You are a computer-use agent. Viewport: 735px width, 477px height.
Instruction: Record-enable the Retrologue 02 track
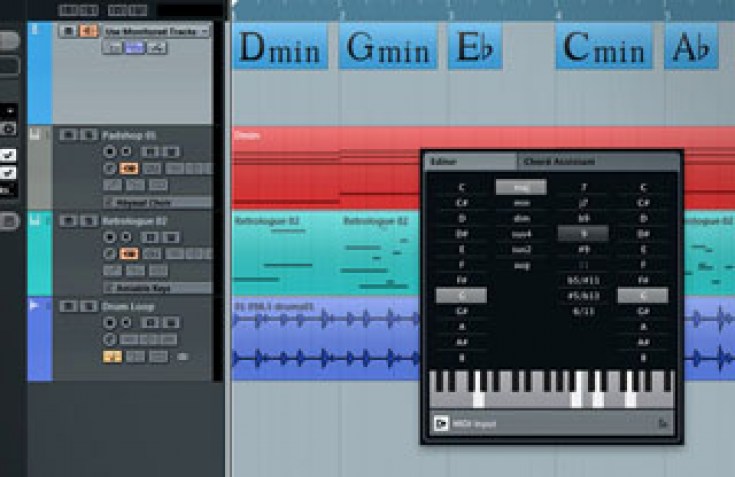pyautogui.click(x=109, y=237)
